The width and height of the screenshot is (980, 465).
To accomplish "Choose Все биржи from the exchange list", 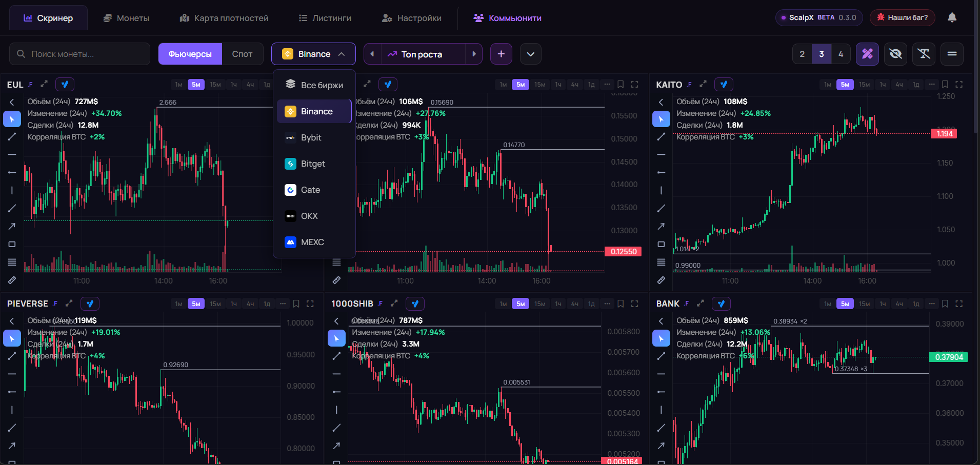I will tap(314, 85).
